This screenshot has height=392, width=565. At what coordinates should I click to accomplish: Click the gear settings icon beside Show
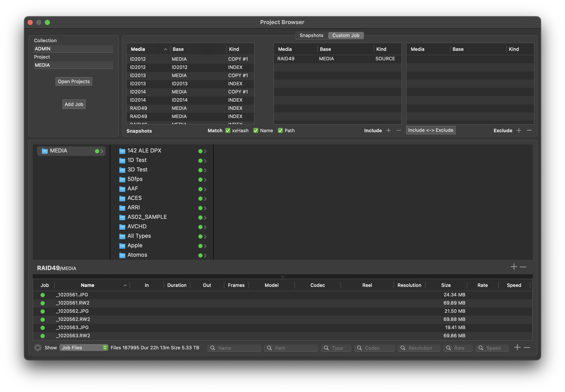[x=38, y=348]
